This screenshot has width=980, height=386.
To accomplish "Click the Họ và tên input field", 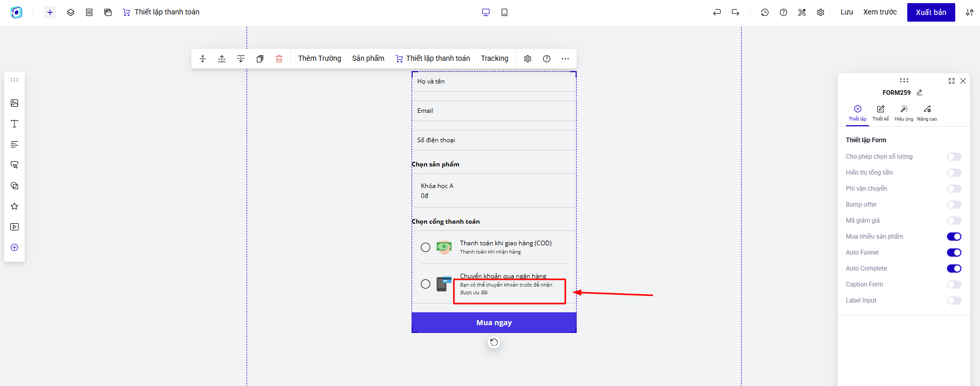I will (x=494, y=81).
